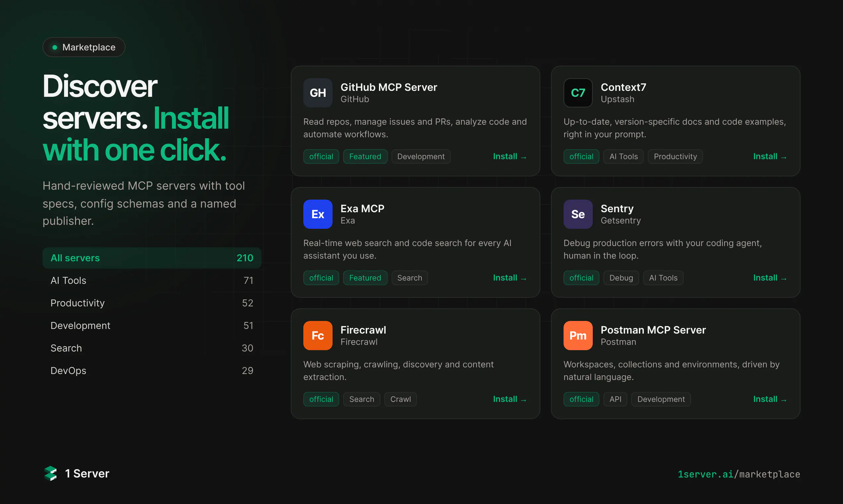This screenshot has height=504, width=843.
Task: Click Featured tag on GitHub MCP Server
Action: tap(365, 156)
